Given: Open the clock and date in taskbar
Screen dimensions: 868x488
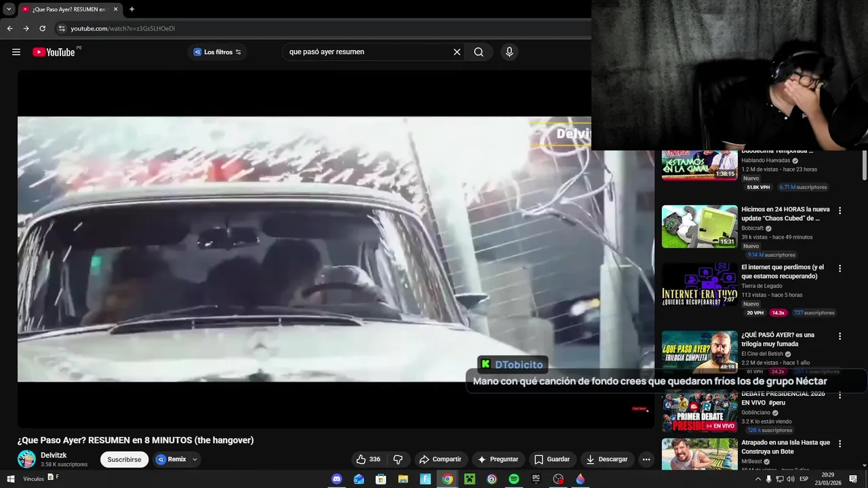Looking at the screenshot, I should 828,479.
